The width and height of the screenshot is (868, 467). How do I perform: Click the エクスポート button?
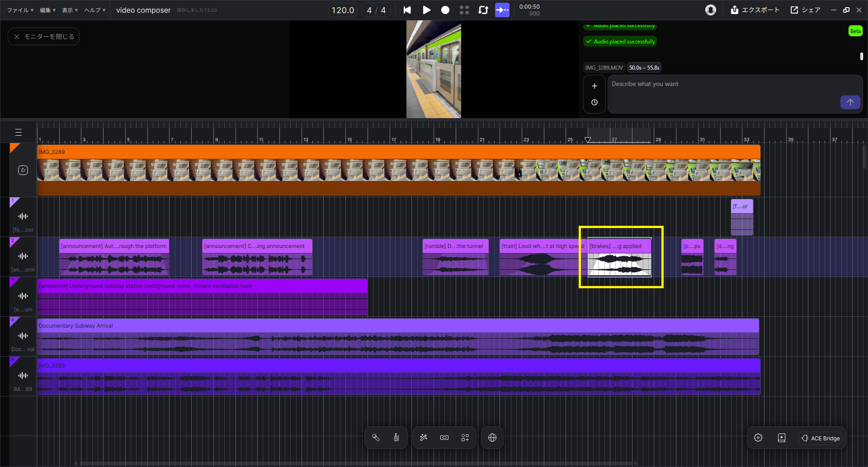[x=755, y=10]
